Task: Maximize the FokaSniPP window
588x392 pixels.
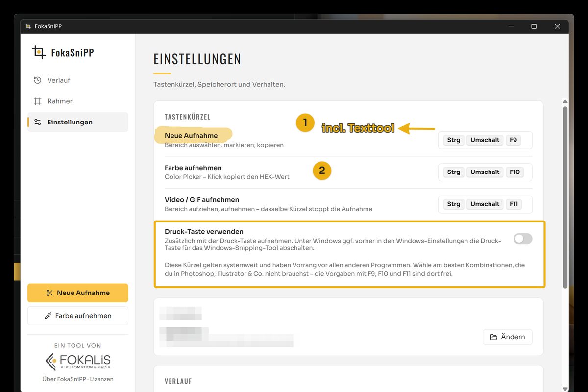Action: click(x=534, y=26)
